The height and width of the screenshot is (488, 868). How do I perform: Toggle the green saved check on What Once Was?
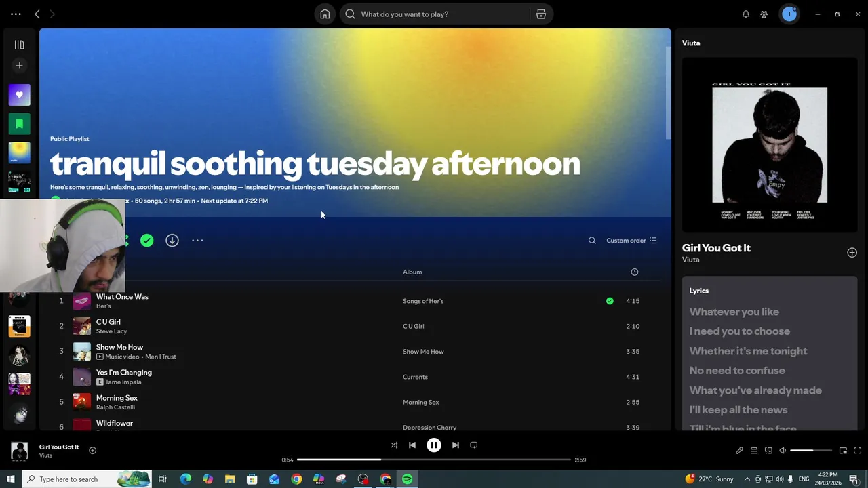pyautogui.click(x=610, y=301)
